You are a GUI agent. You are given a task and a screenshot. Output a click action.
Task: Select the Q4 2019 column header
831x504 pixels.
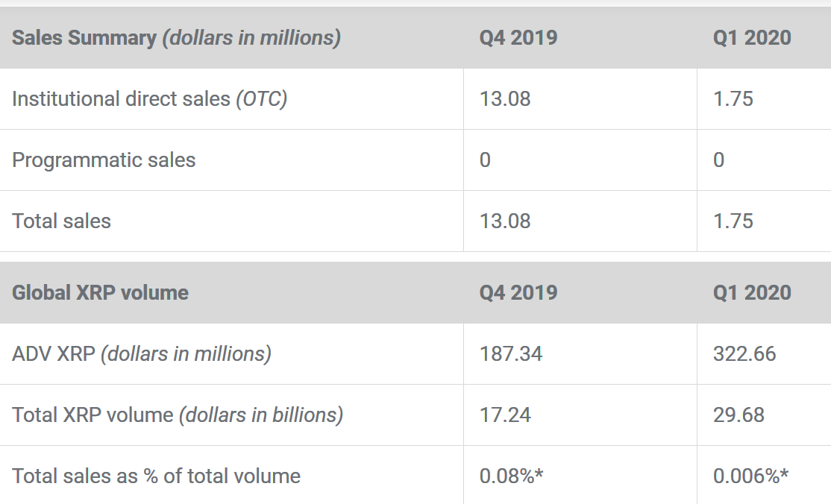(x=516, y=37)
